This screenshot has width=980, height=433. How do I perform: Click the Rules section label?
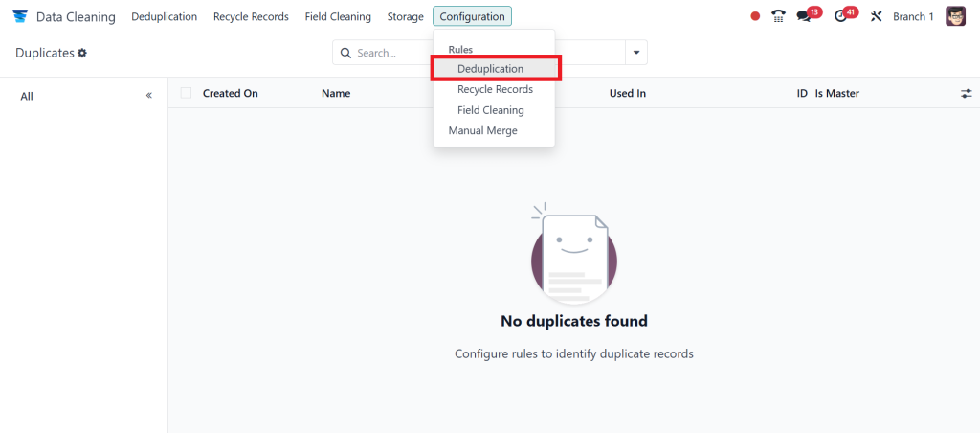tap(460, 50)
